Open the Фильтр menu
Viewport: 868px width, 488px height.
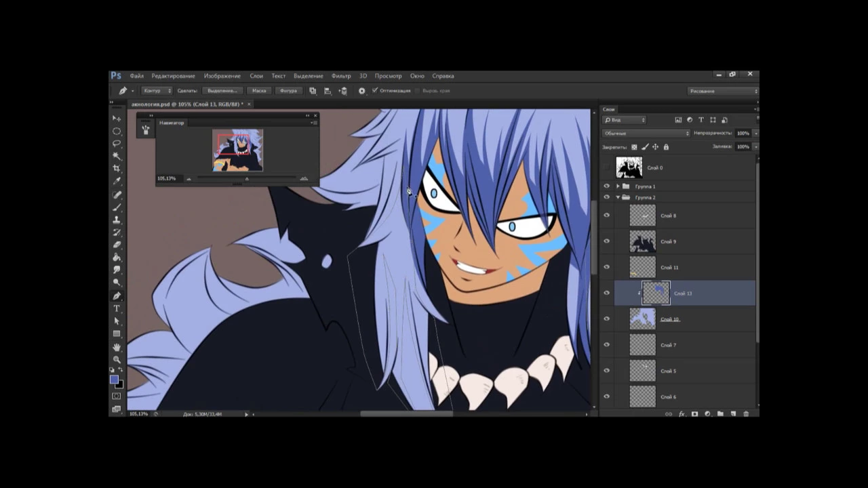341,76
